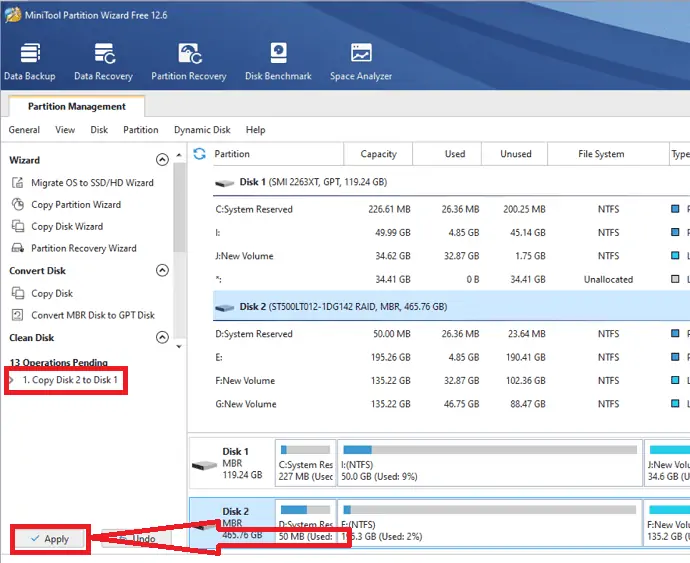Start Disk Benchmark tool
This screenshot has height=563, width=690.
click(278, 62)
